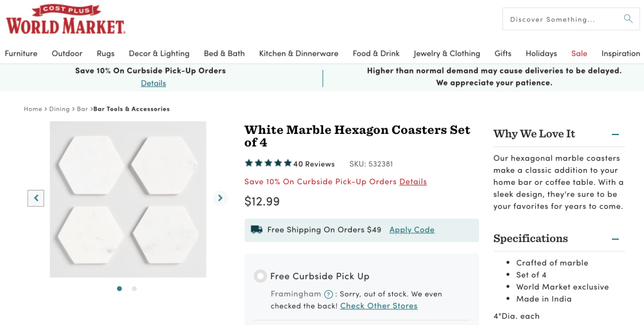This screenshot has width=644, height=325.
Task: Open the Kitchen & Dinnerware menu
Action: (x=298, y=53)
